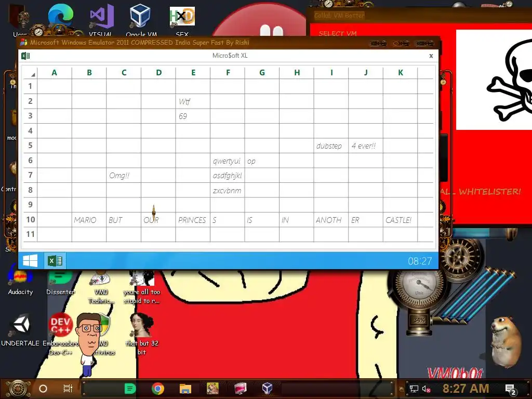Click the skull and crossbones image
532x399 pixels.
click(494, 79)
